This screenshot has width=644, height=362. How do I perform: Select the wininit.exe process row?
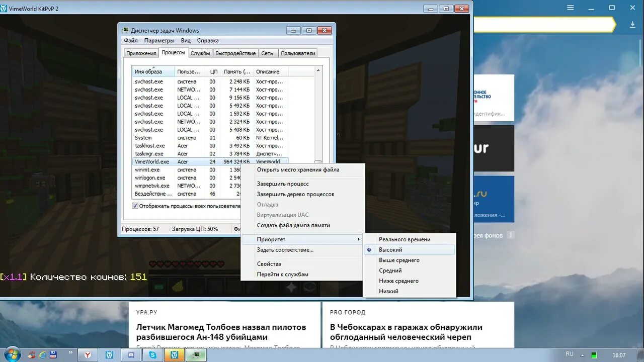click(x=187, y=170)
